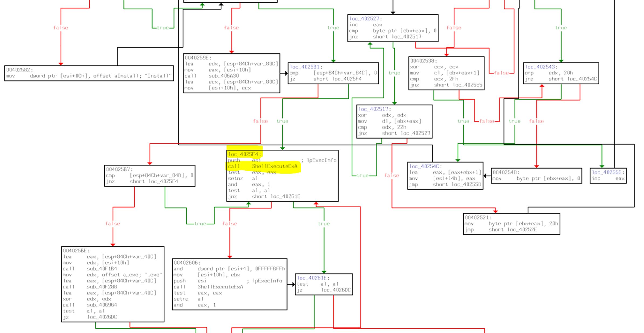
Task: Open sub_406964 call target
Action: tap(102, 305)
